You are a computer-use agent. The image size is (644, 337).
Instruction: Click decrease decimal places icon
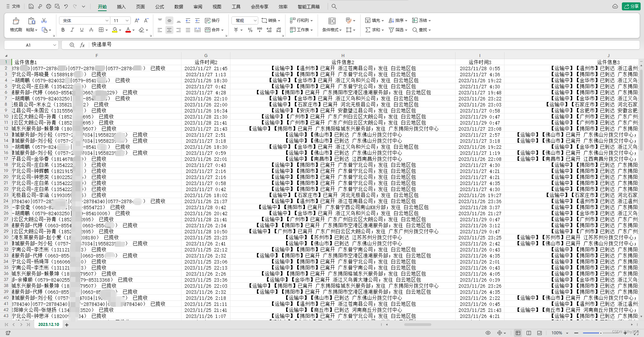pyautogui.click(x=278, y=30)
